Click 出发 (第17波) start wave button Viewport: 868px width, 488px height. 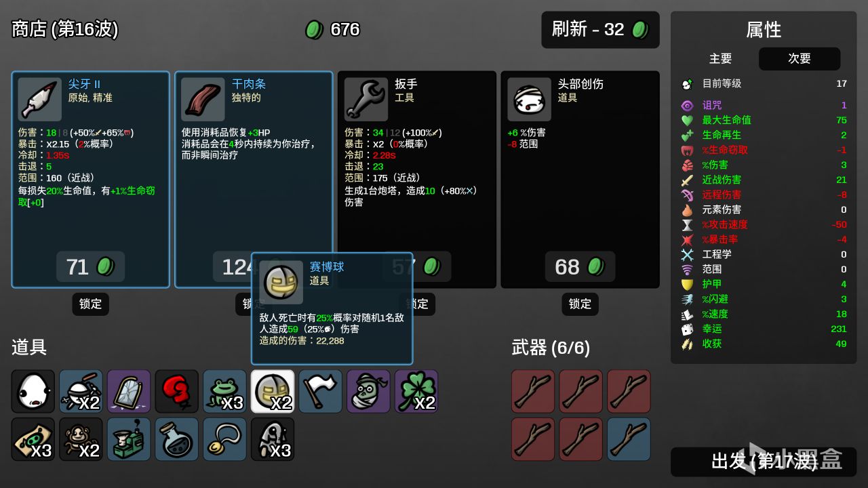764,462
